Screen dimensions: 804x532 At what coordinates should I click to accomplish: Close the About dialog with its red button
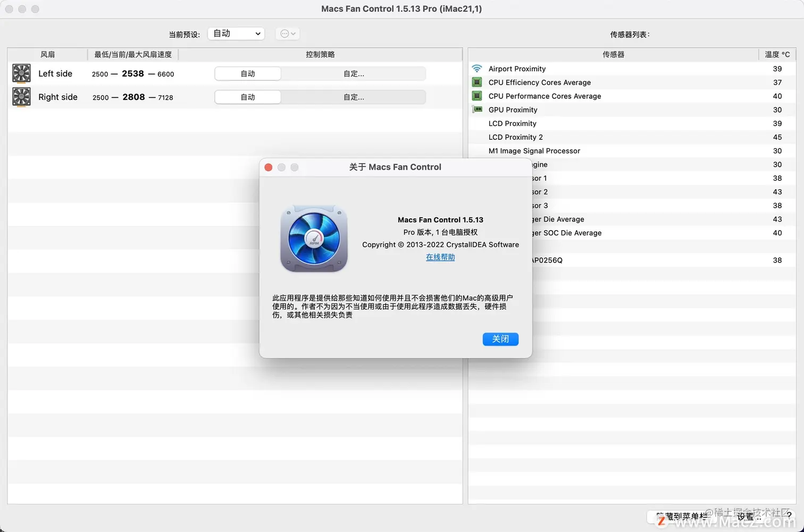click(x=269, y=167)
